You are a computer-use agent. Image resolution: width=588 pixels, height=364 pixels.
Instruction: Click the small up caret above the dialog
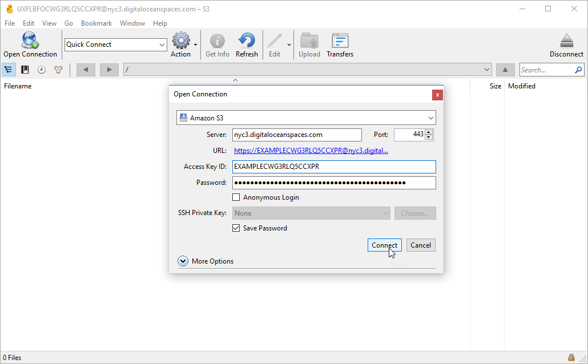[x=236, y=80]
